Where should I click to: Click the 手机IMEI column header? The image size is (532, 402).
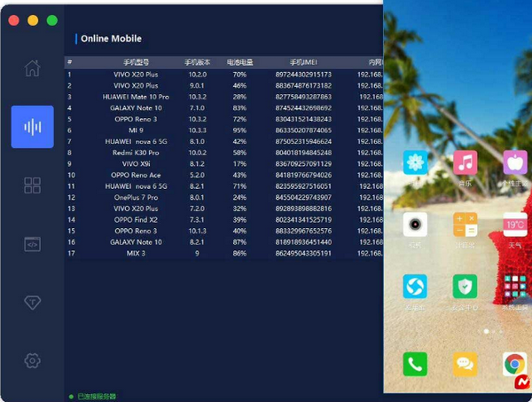point(303,62)
